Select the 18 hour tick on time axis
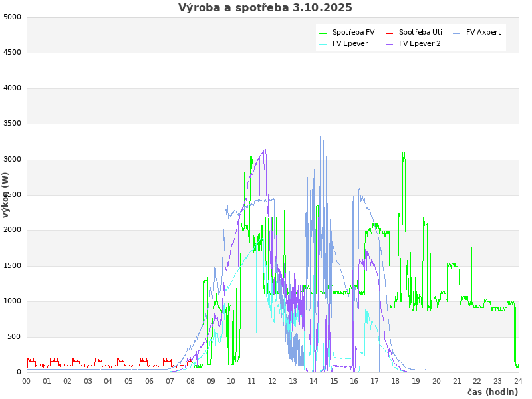 pyautogui.click(x=395, y=381)
